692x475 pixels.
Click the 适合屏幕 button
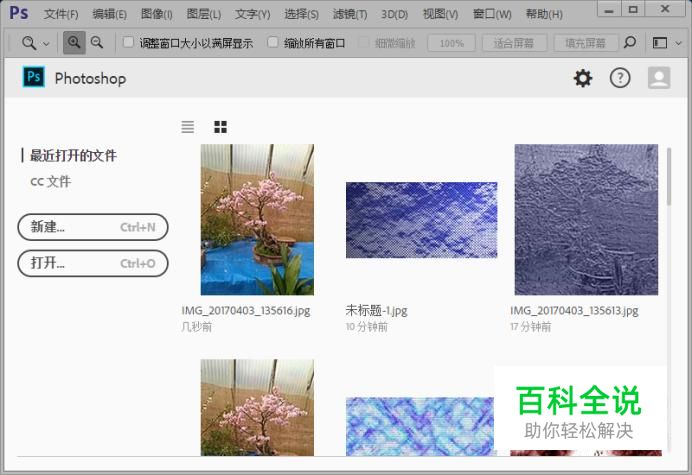point(514,43)
